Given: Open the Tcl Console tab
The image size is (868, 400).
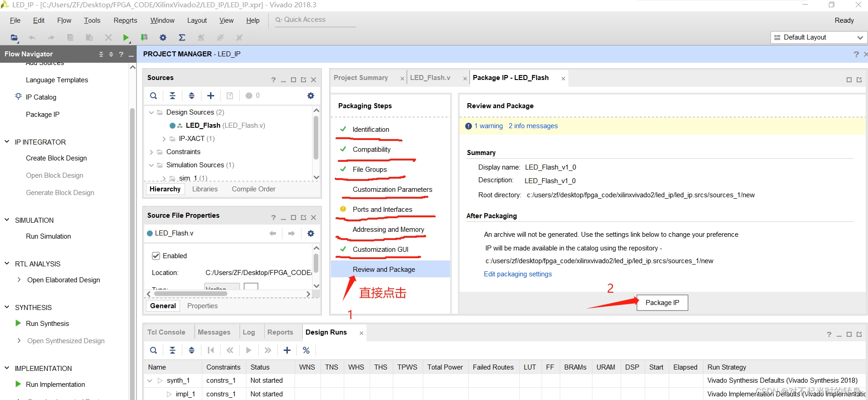Looking at the screenshot, I should [x=166, y=332].
